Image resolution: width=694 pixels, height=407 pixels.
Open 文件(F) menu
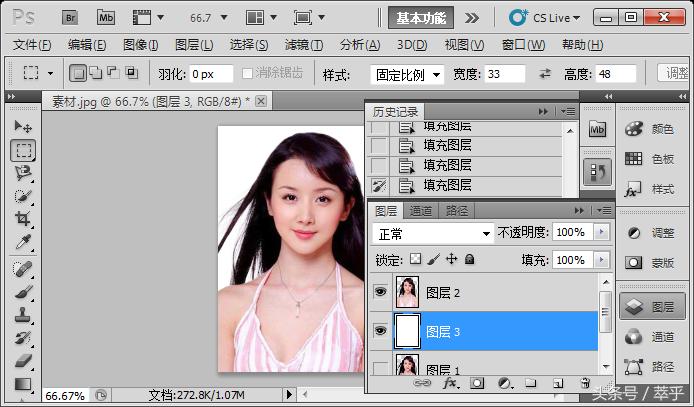pyautogui.click(x=32, y=45)
